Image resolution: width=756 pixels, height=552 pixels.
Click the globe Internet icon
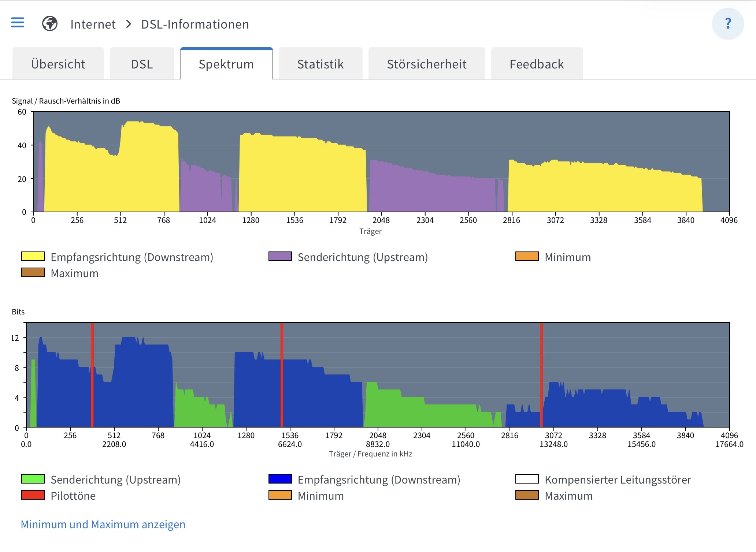tap(49, 24)
